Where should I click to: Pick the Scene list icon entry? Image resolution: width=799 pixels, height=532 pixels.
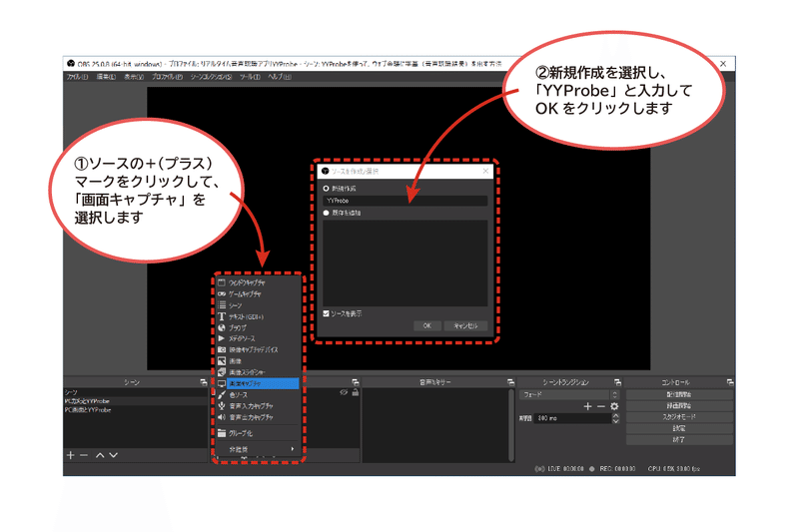222,305
